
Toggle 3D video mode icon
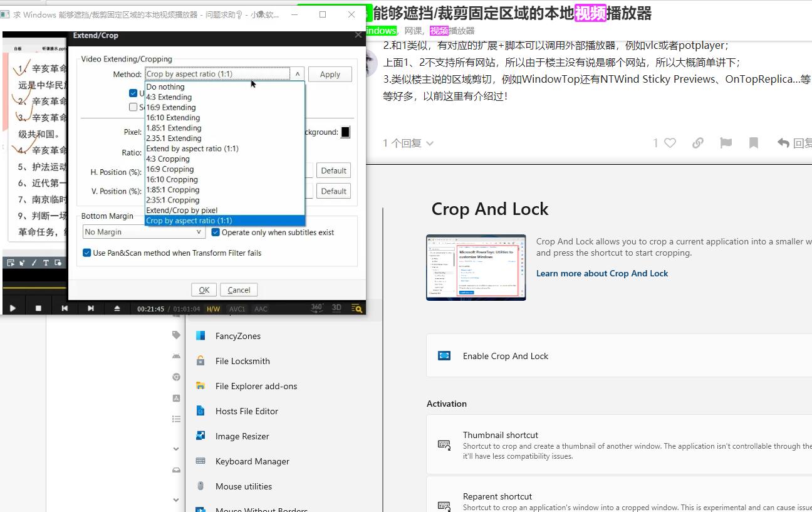tap(336, 308)
